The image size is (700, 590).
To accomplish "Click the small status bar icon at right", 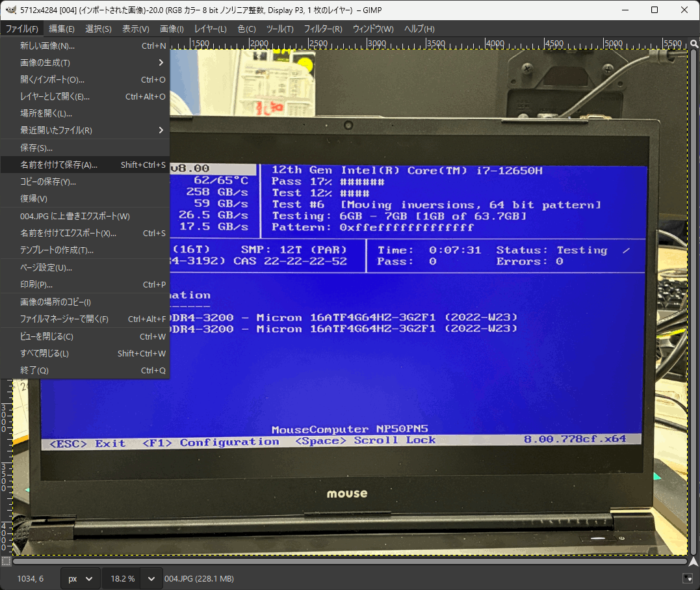I will click(687, 578).
